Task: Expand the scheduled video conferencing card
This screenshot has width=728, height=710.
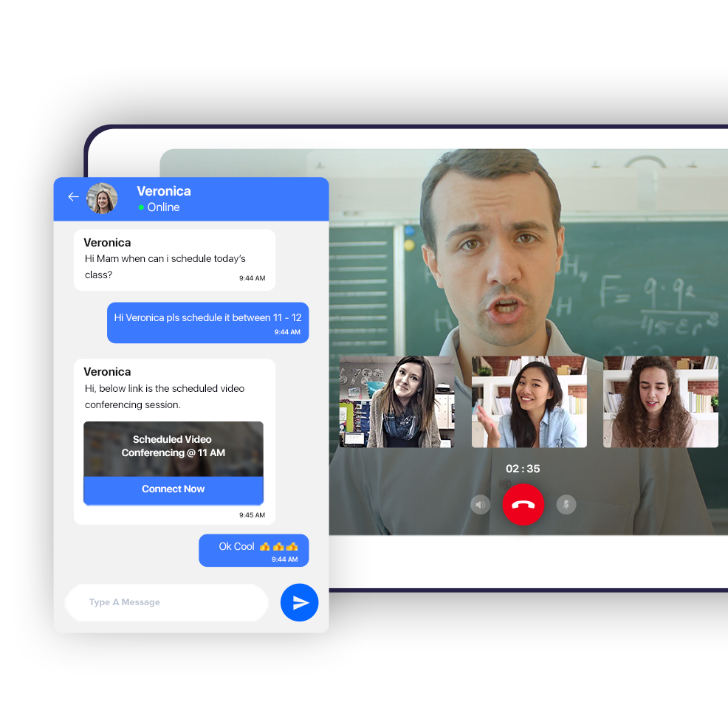Action: pyautogui.click(x=174, y=447)
